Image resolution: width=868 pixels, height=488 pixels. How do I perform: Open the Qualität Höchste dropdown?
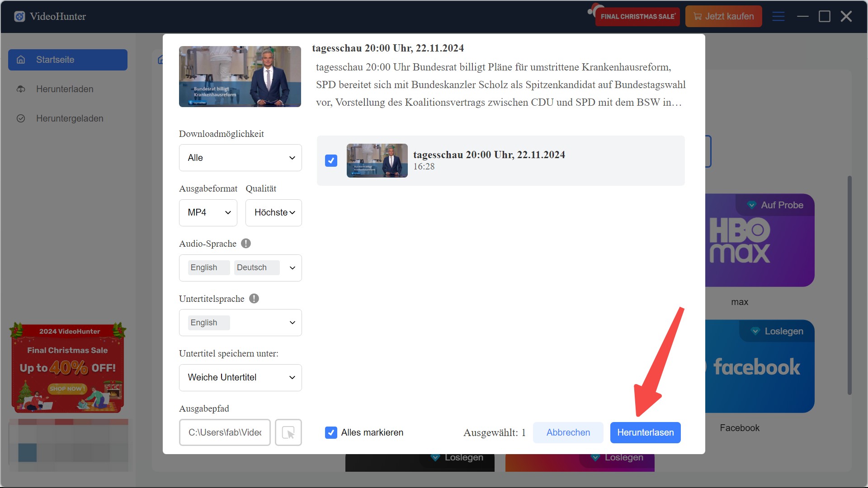(x=274, y=212)
